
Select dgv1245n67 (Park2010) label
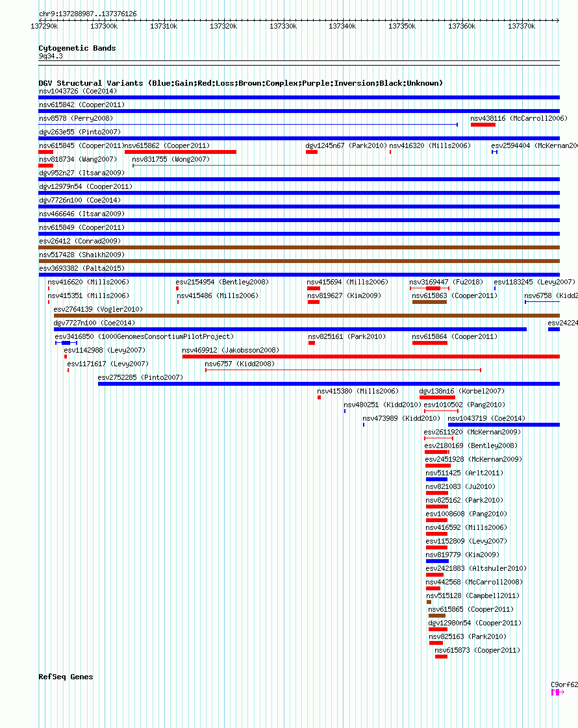coord(346,145)
